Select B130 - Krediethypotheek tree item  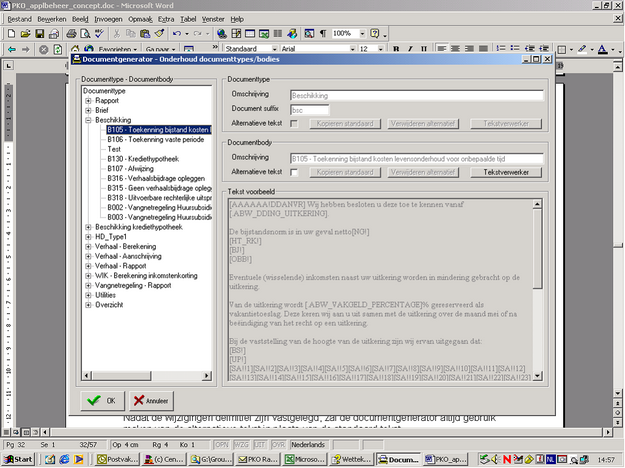[x=143, y=158]
